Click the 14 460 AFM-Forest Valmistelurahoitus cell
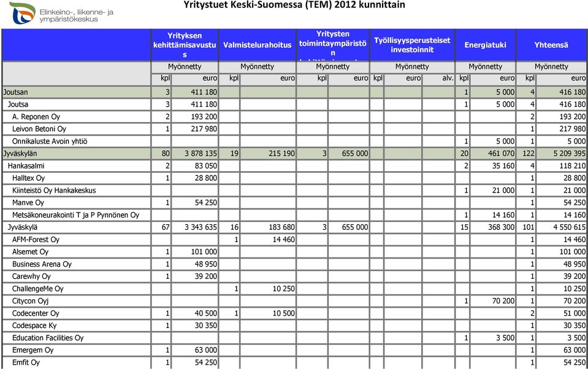The width and height of the screenshot is (588, 369). point(268,240)
